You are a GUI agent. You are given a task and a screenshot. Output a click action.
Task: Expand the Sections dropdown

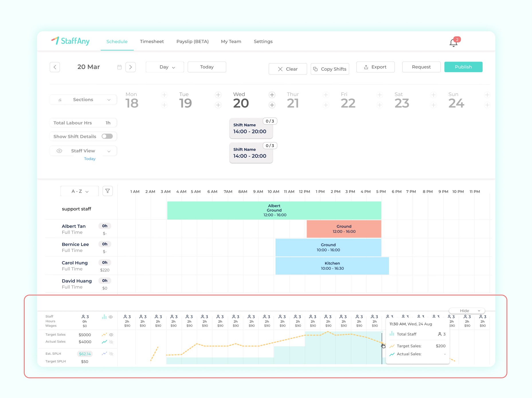coord(83,99)
